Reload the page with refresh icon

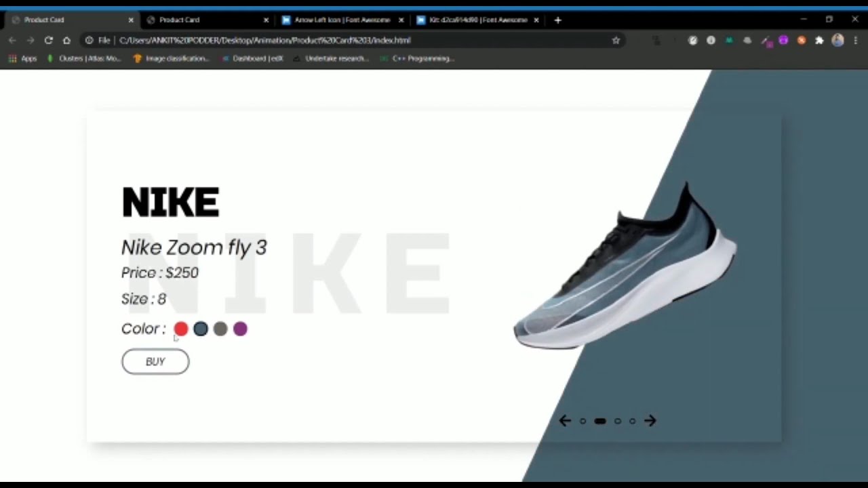coord(48,41)
